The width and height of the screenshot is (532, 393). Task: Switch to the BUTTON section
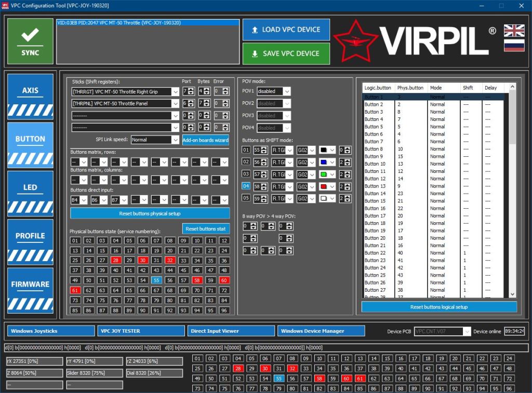click(30, 138)
